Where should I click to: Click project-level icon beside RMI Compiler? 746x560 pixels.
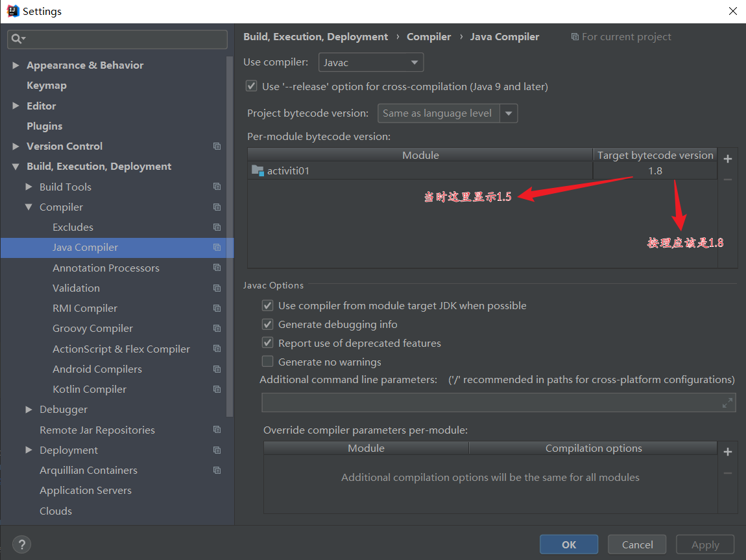point(217,309)
